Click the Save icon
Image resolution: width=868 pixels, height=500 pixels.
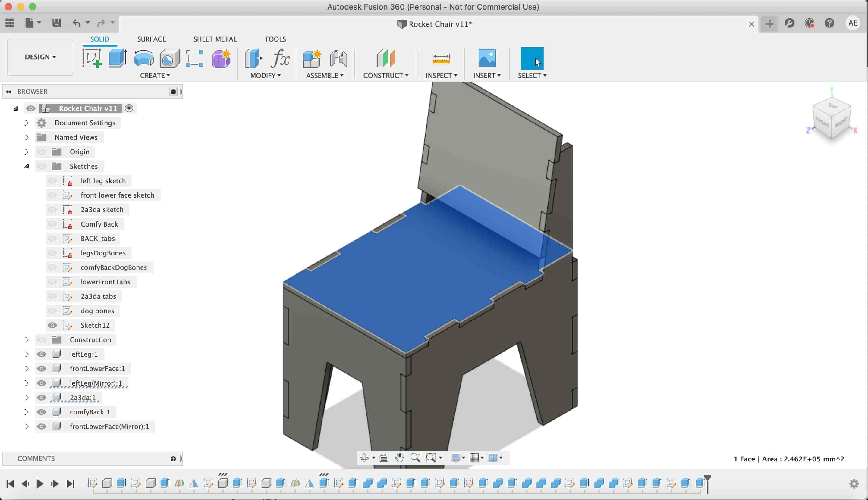coord(56,23)
